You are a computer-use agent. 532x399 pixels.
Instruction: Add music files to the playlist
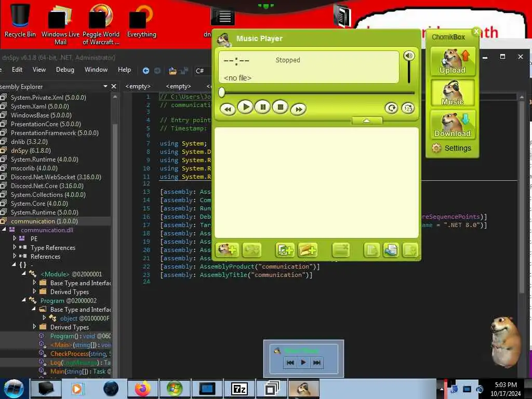tap(285, 250)
